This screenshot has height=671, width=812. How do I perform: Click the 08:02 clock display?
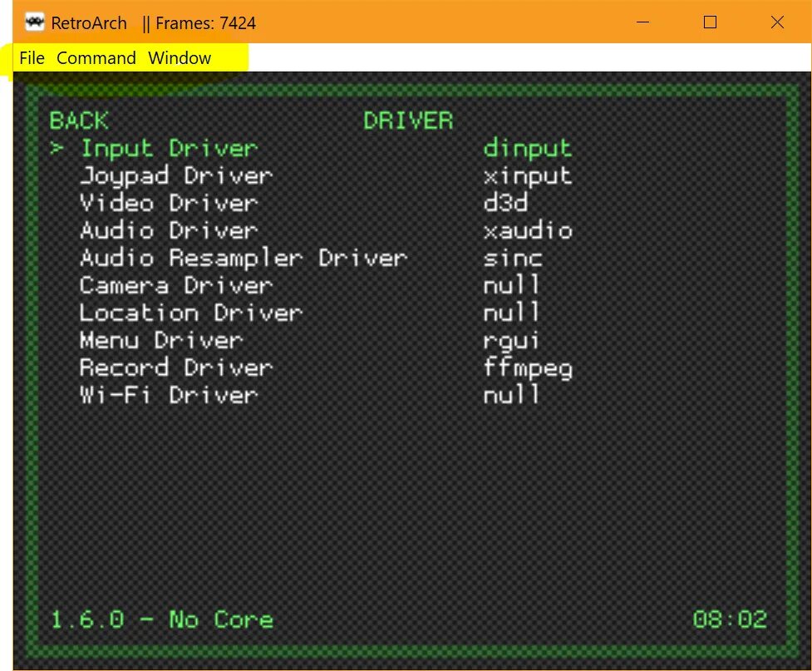730,619
